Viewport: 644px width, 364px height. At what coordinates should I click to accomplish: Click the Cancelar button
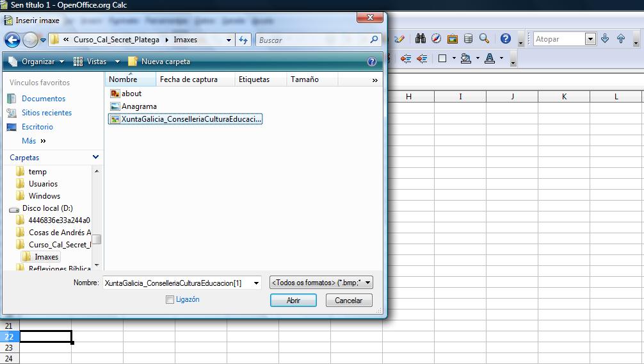pos(349,301)
